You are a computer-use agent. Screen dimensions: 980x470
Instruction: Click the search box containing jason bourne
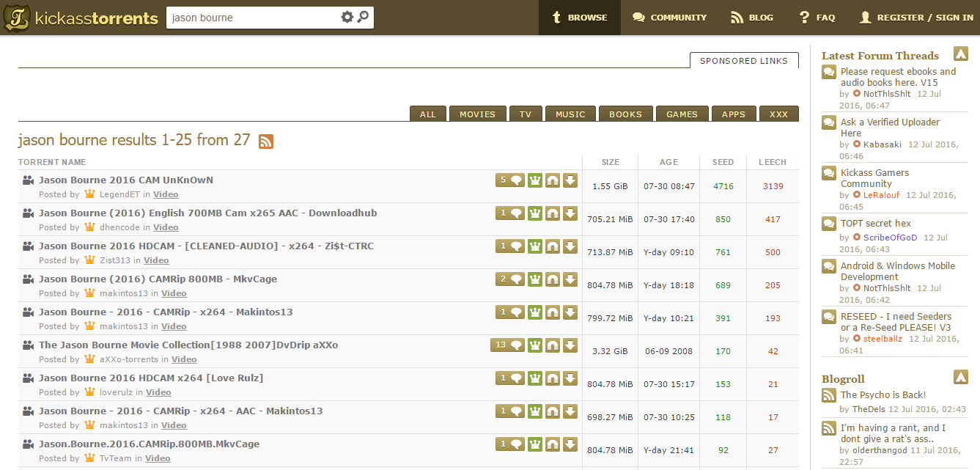[x=253, y=18]
